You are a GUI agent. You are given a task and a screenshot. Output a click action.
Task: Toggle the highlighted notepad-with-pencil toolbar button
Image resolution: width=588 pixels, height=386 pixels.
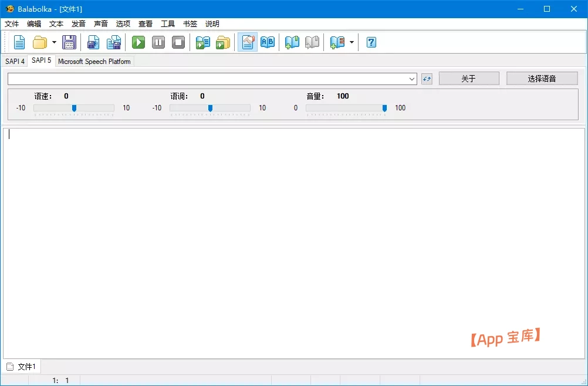coord(248,42)
